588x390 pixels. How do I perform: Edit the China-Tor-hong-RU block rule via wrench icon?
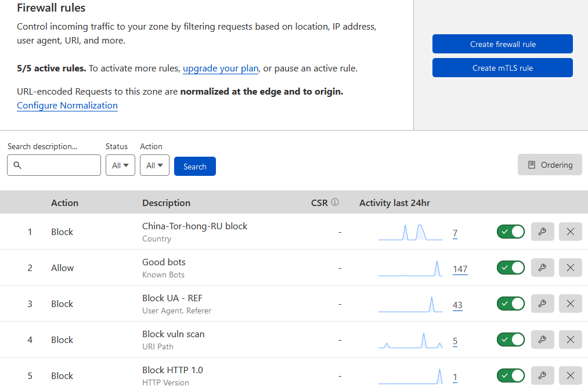[542, 232]
